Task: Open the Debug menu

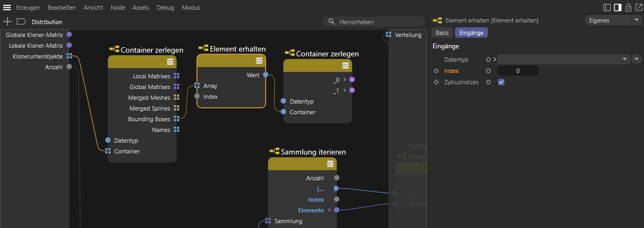Action: coord(165,8)
